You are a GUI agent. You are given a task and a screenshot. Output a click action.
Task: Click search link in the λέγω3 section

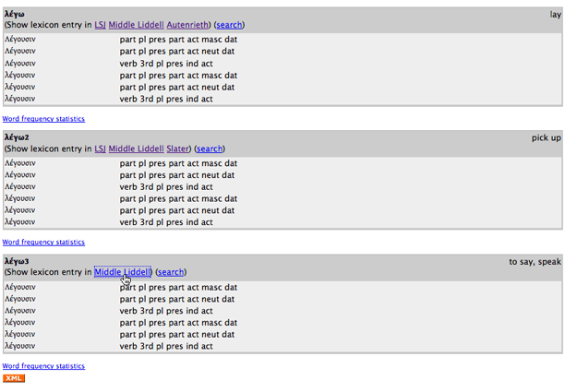click(171, 272)
